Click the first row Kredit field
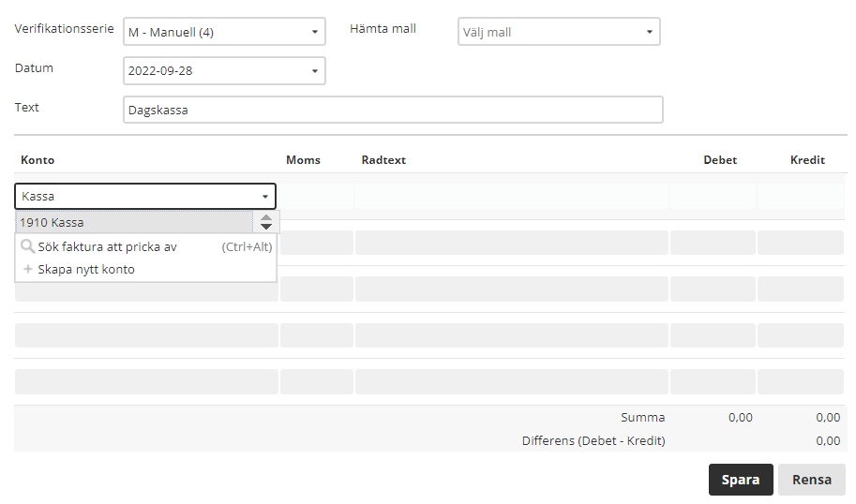This screenshot has width=856, height=504. tap(801, 197)
